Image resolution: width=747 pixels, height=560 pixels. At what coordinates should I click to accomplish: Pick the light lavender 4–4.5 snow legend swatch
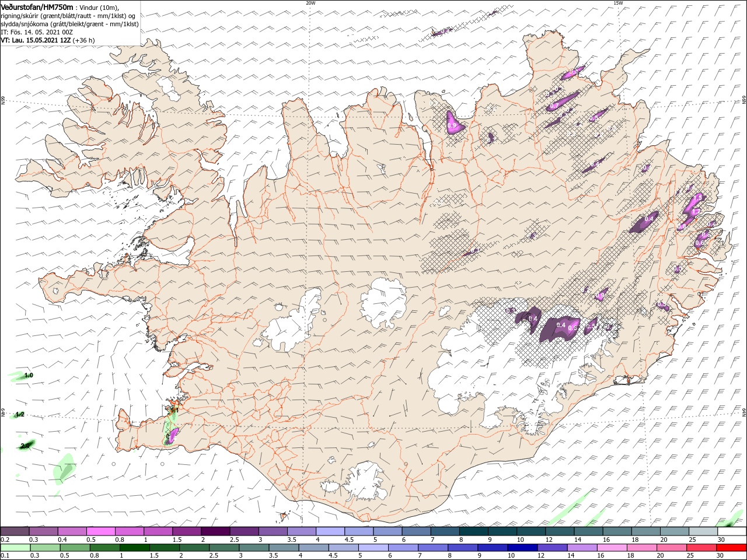330,531
